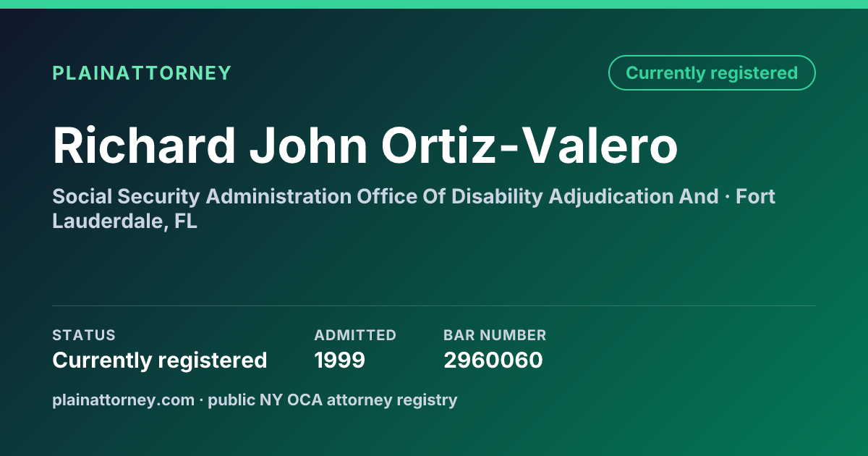
Task: Select the word John in the heading
Action: [309, 145]
